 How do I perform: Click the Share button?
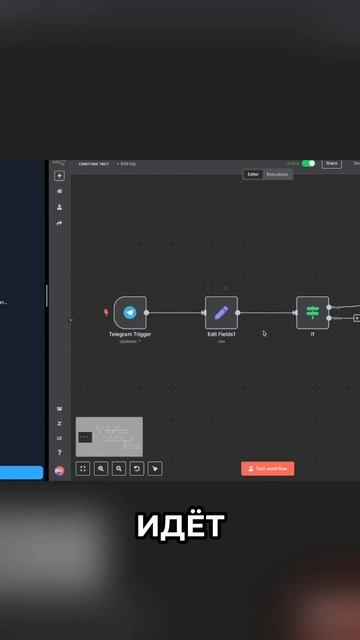coord(332,163)
